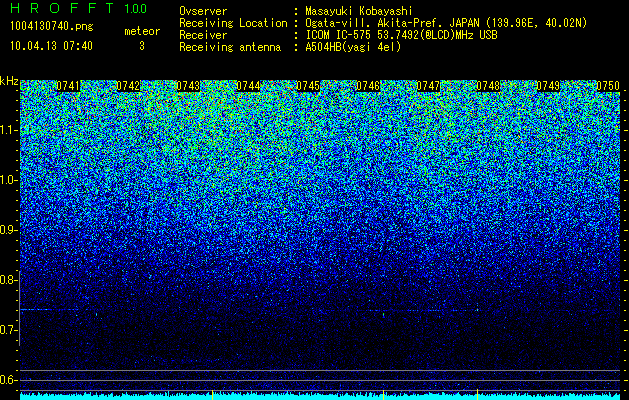Select the filename 1004130740.png
629x400 pixels.
pos(52,26)
